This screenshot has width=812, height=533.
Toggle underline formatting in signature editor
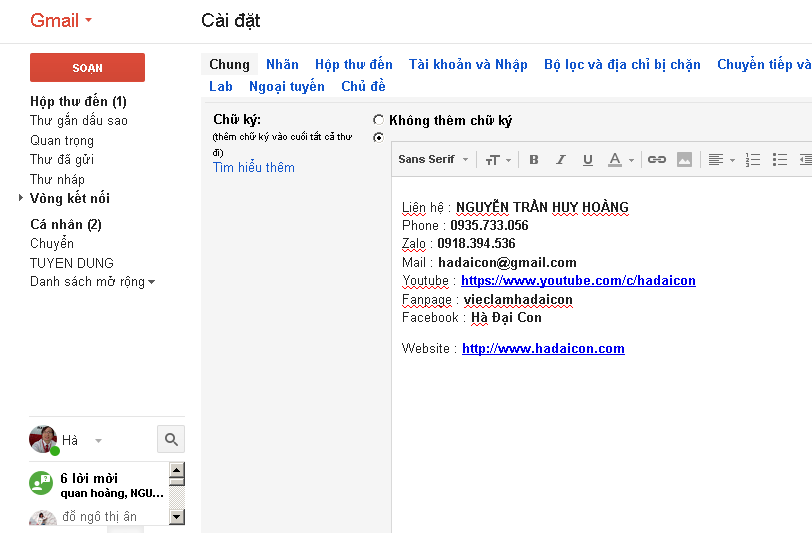588,160
